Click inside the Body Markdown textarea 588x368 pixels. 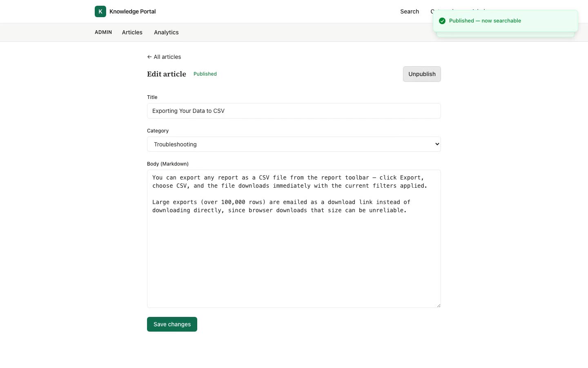[294, 239]
